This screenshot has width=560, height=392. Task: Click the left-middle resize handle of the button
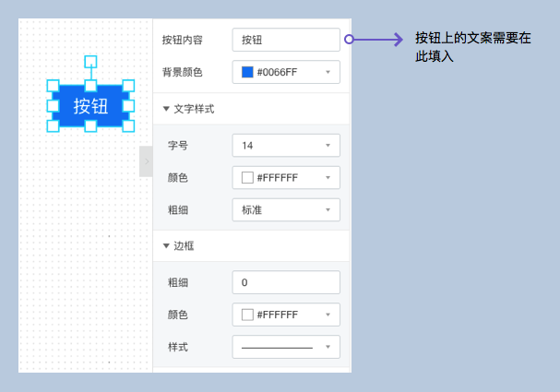click(53, 105)
